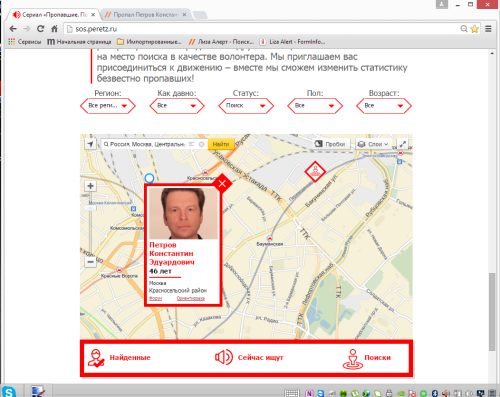Click the map address search field

(x=147, y=144)
